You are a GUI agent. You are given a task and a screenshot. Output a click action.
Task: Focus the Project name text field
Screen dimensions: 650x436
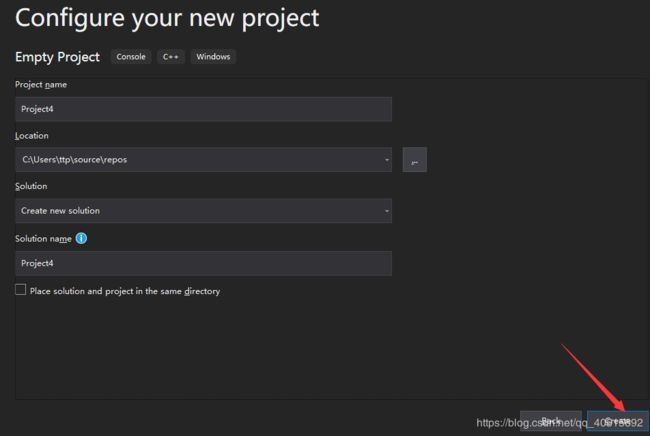(203, 109)
